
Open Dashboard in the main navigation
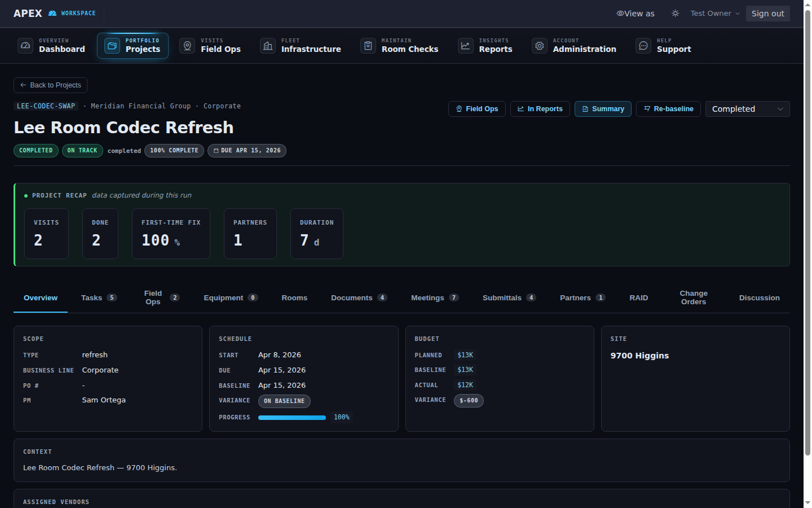(x=52, y=46)
